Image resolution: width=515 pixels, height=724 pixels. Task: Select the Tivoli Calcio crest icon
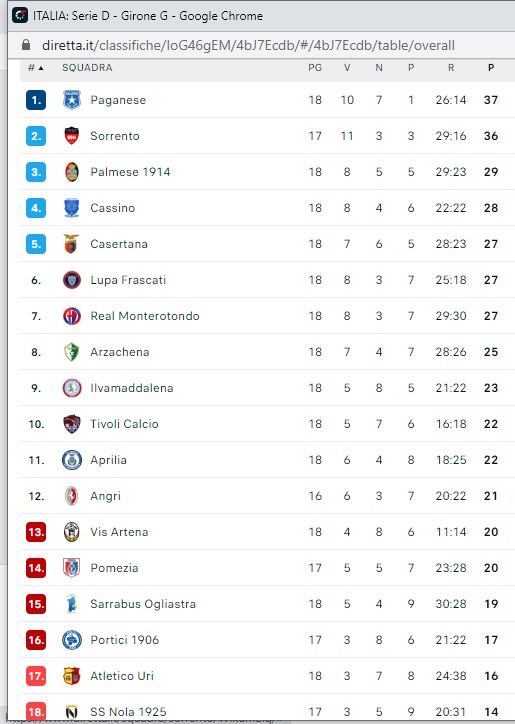[x=72, y=424]
